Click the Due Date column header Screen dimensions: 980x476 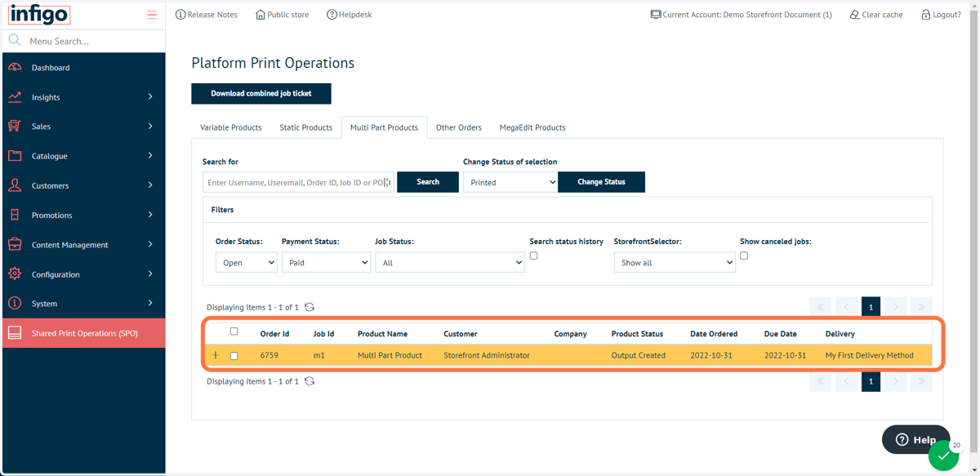coord(780,334)
